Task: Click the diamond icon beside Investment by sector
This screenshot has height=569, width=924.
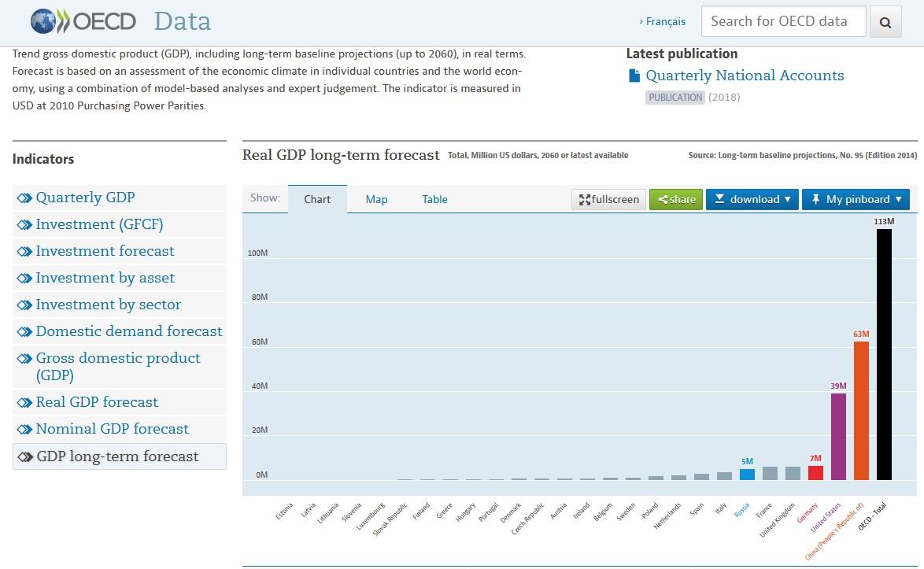Action: click(x=24, y=305)
